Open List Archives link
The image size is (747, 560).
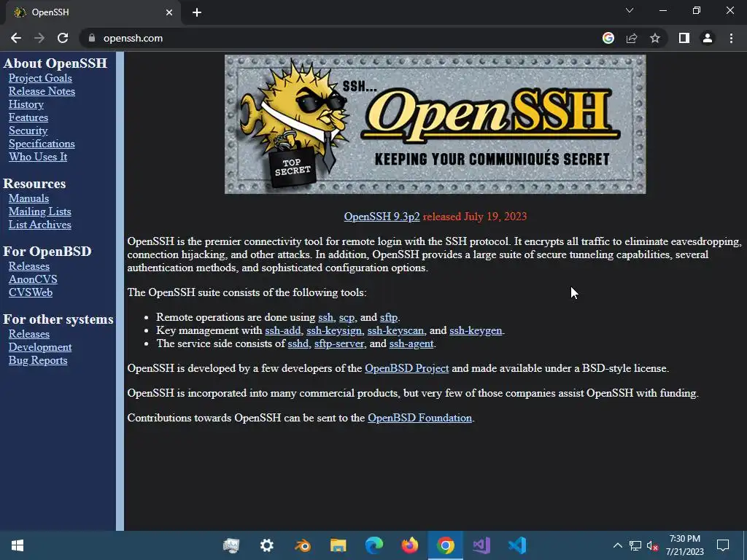39,225
